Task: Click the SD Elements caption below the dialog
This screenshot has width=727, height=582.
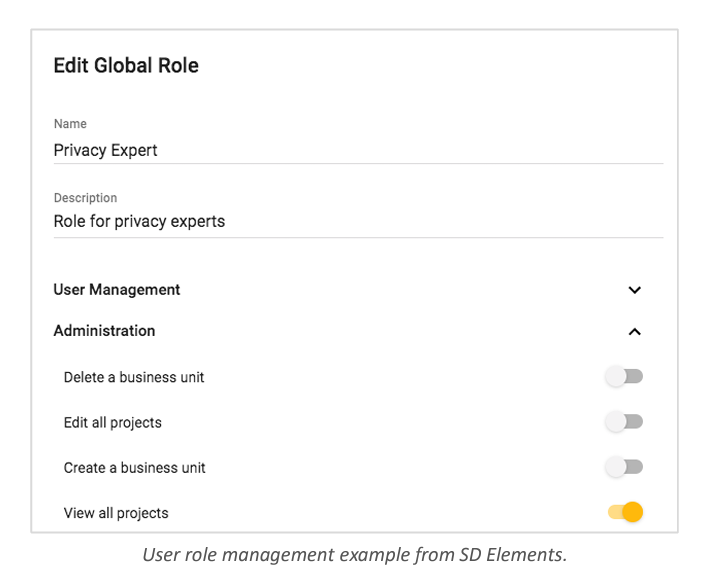Action: tap(355, 555)
